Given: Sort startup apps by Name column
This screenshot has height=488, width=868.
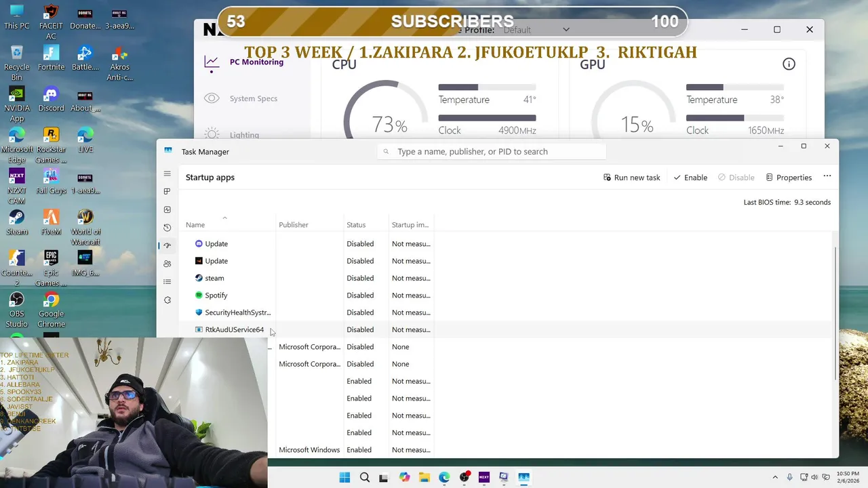Looking at the screenshot, I should click(195, 225).
